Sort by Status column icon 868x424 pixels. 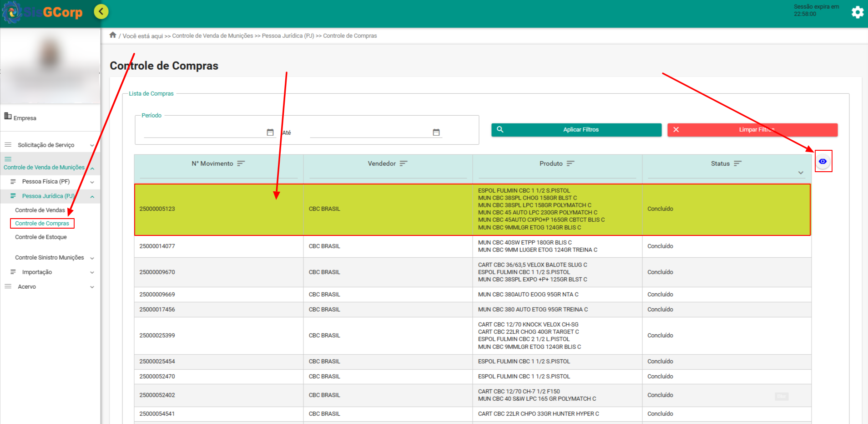pos(737,163)
